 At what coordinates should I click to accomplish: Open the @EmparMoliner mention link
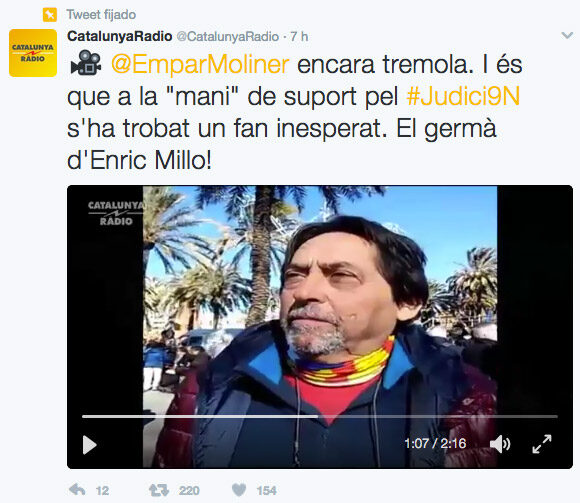click(200, 64)
